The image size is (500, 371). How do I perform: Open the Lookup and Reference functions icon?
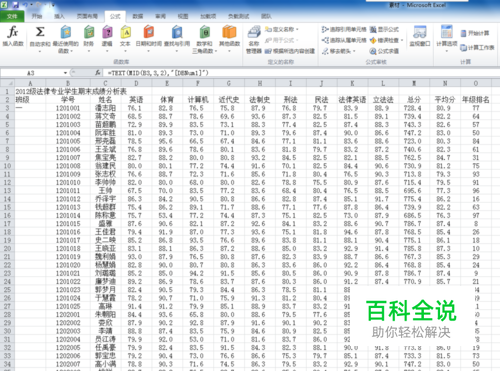[177, 32]
